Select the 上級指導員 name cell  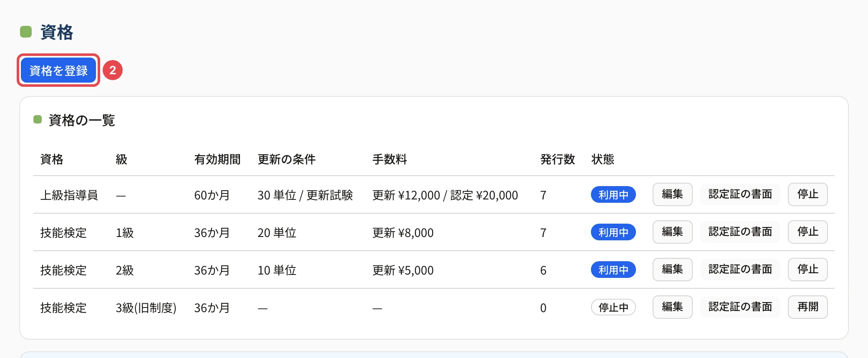pos(69,195)
